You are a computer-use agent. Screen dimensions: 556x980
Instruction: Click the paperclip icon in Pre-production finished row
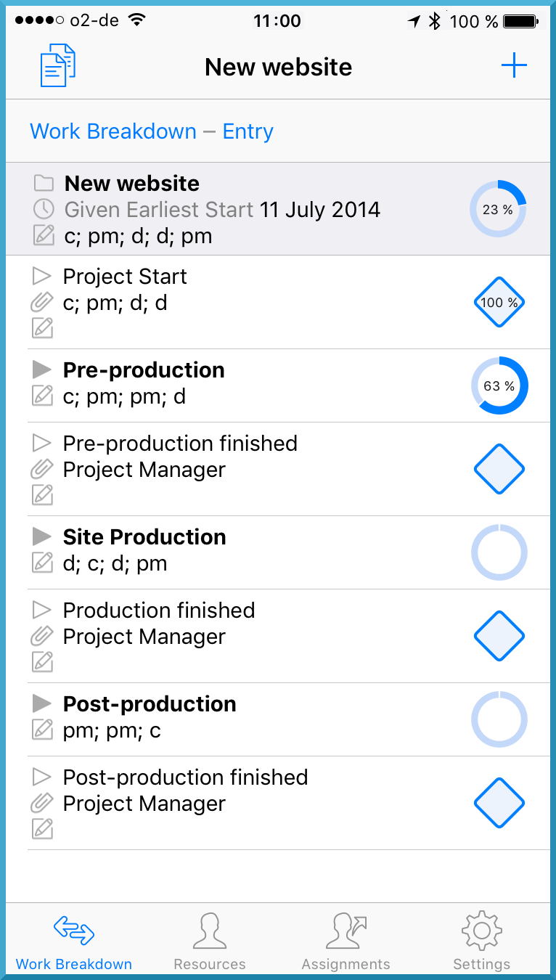(42, 469)
